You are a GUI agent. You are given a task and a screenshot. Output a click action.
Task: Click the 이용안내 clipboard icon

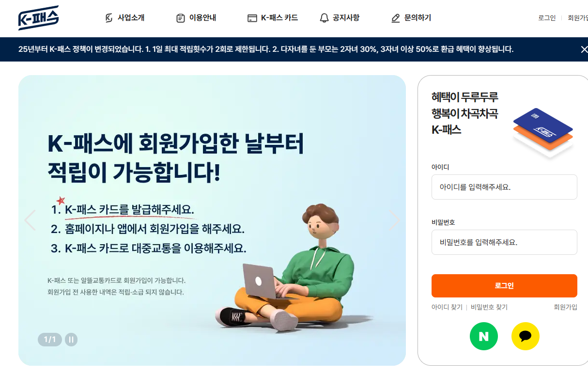click(x=180, y=18)
